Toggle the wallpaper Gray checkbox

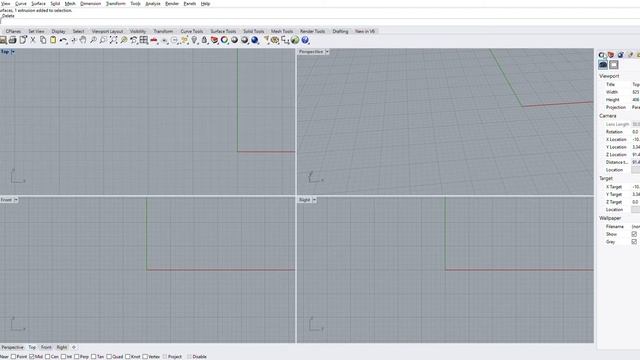point(634,242)
